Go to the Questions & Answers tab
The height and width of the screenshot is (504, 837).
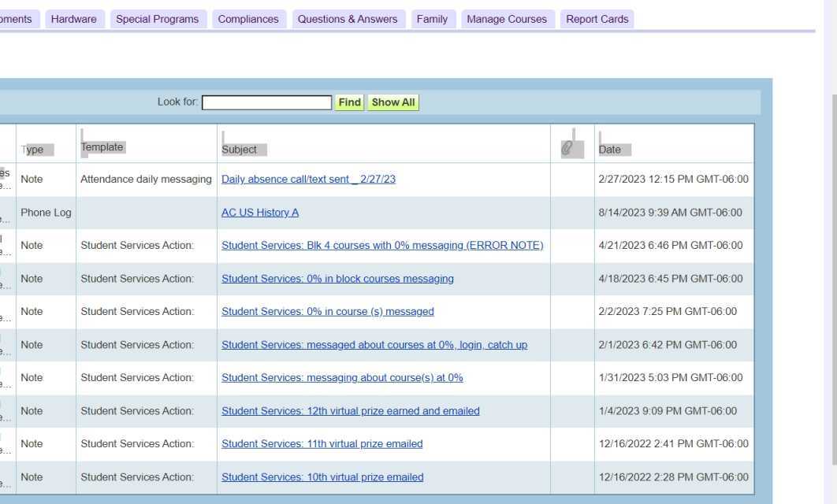[x=348, y=19]
